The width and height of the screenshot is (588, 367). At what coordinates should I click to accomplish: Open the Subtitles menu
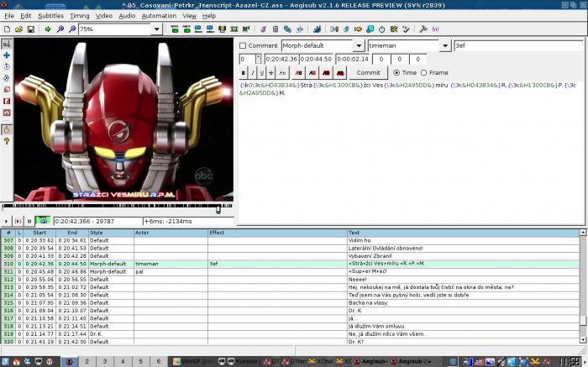50,16
